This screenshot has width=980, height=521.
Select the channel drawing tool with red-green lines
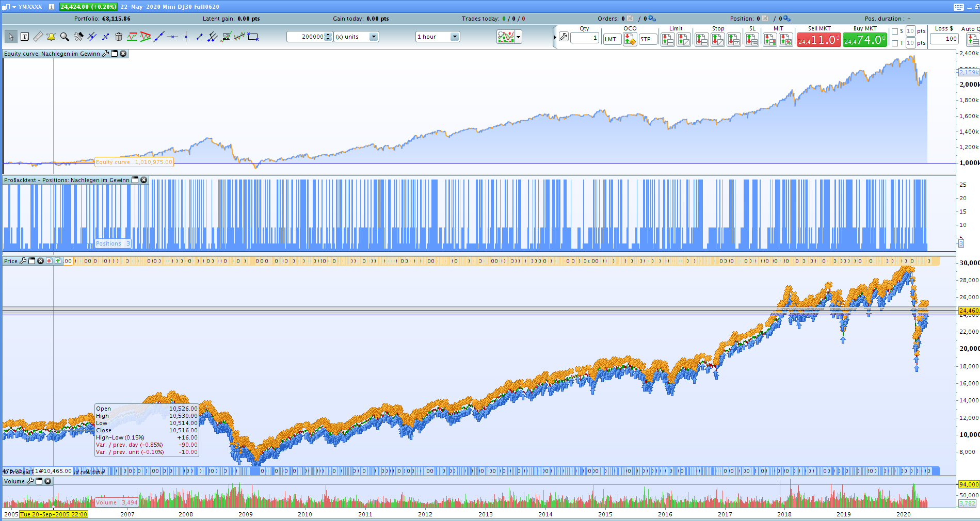[x=132, y=37]
